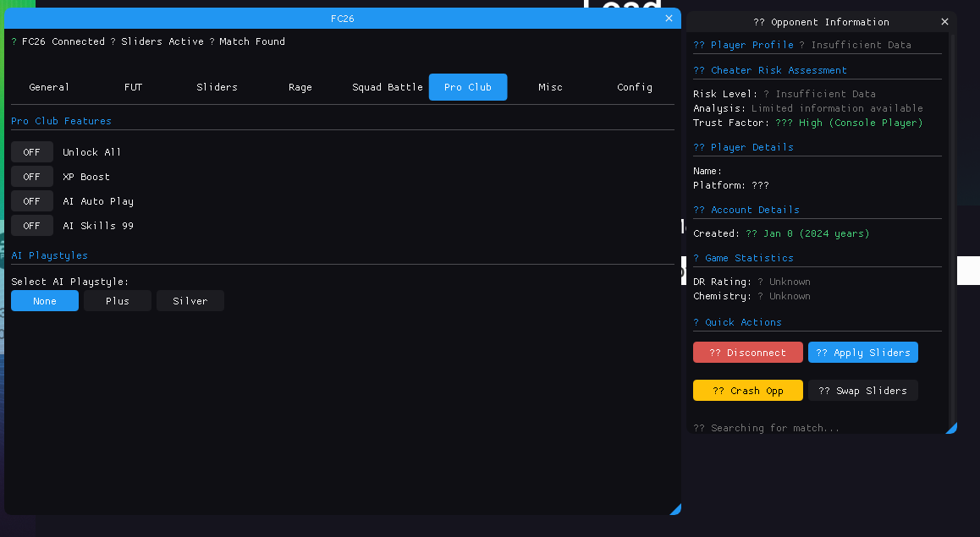Click the AI Playstyles heading
This screenshot has height=537, width=980.
click(49, 255)
